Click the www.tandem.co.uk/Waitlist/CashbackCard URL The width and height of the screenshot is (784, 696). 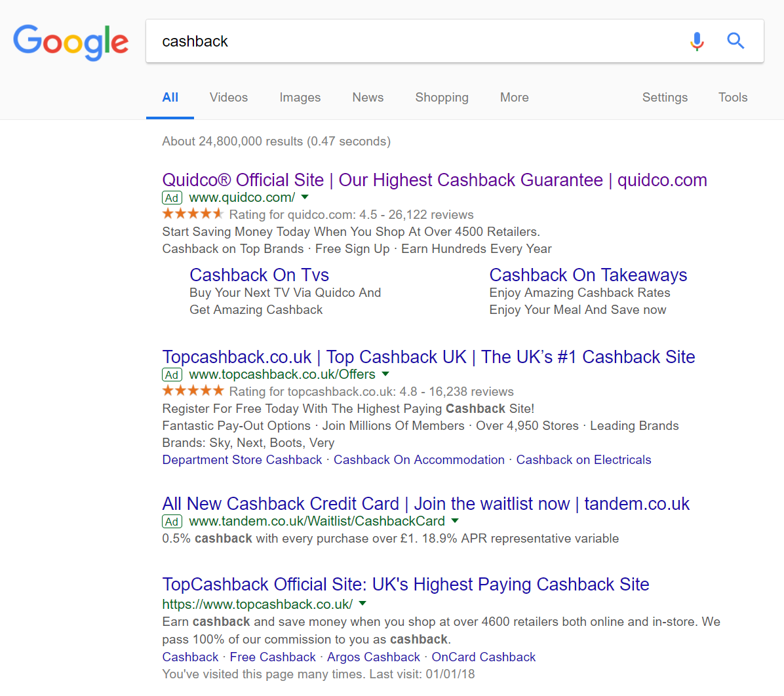click(317, 522)
